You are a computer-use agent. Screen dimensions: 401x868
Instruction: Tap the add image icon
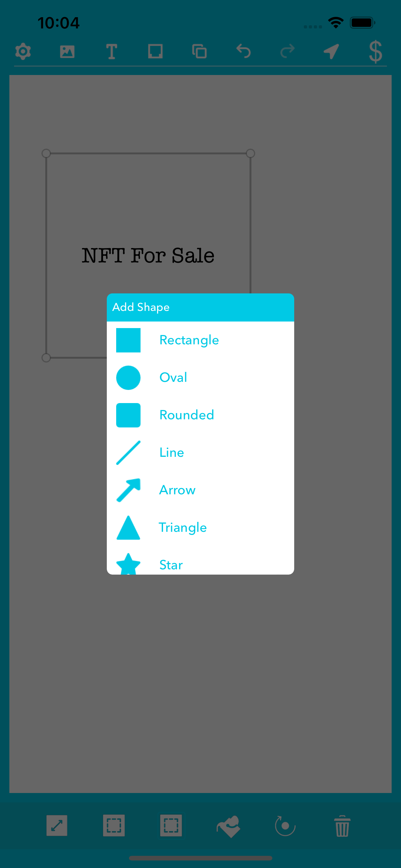coord(67,52)
